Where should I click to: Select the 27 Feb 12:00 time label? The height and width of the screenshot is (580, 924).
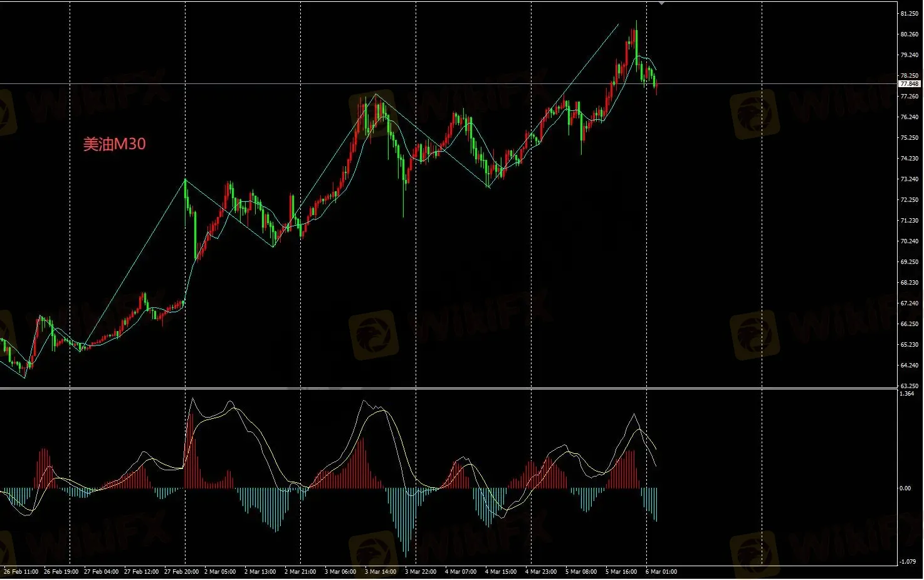tap(141, 572)
